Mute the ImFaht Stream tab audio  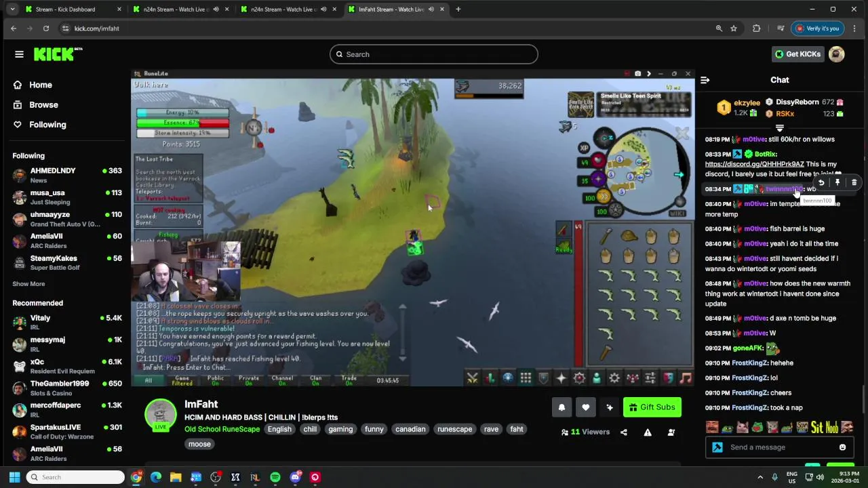(x=431, y=9)
